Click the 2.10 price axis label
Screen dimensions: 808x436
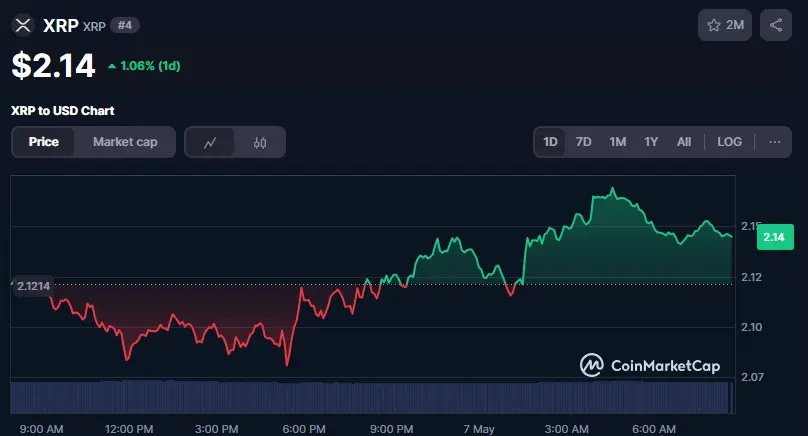click(751, 327)
